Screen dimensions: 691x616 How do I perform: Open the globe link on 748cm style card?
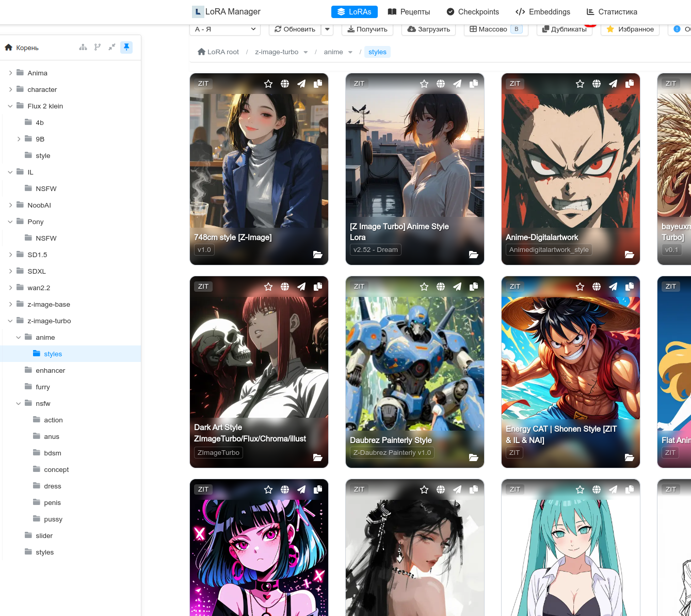click(x=285, y=84)
